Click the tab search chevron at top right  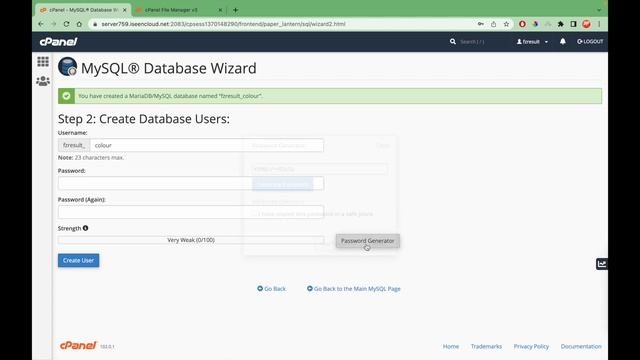tap(599, 10)
